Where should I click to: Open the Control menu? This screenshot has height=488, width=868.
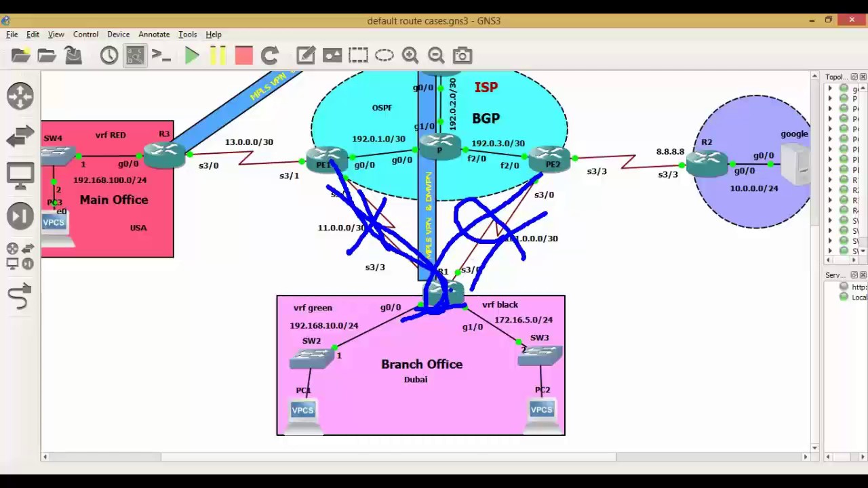(85, 35)
